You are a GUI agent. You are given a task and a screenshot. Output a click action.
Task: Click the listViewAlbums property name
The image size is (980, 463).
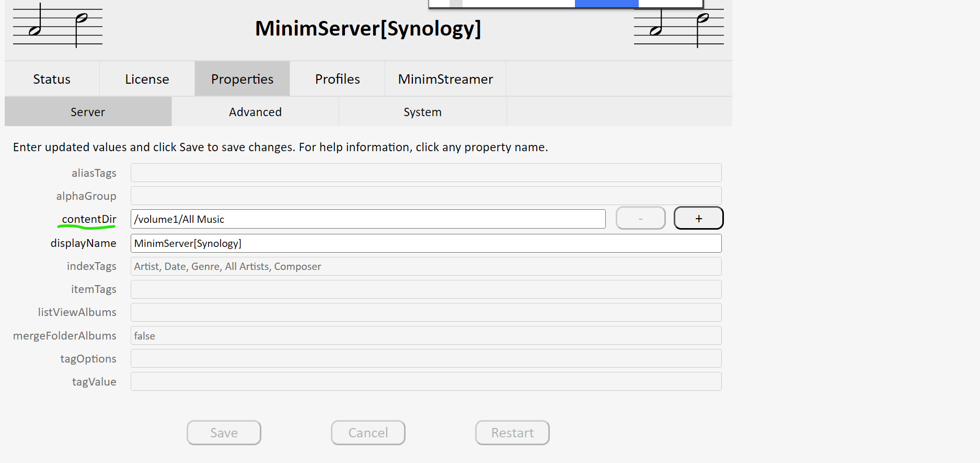tap(77, 312)
